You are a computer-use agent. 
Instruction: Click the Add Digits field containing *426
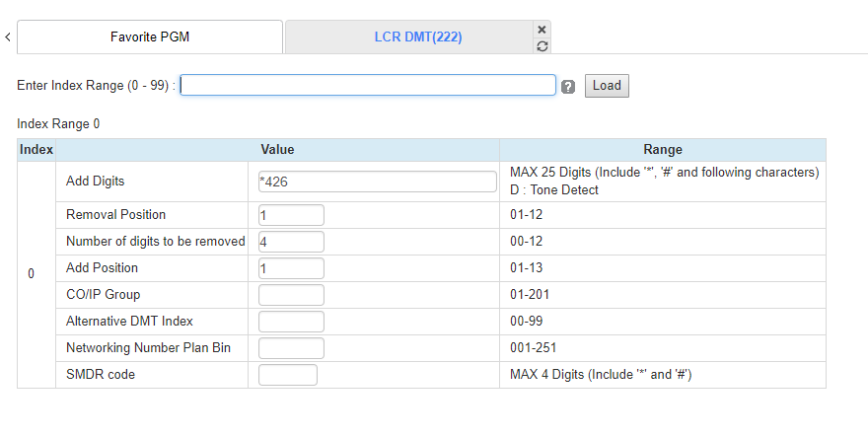[x=377, y=182]
